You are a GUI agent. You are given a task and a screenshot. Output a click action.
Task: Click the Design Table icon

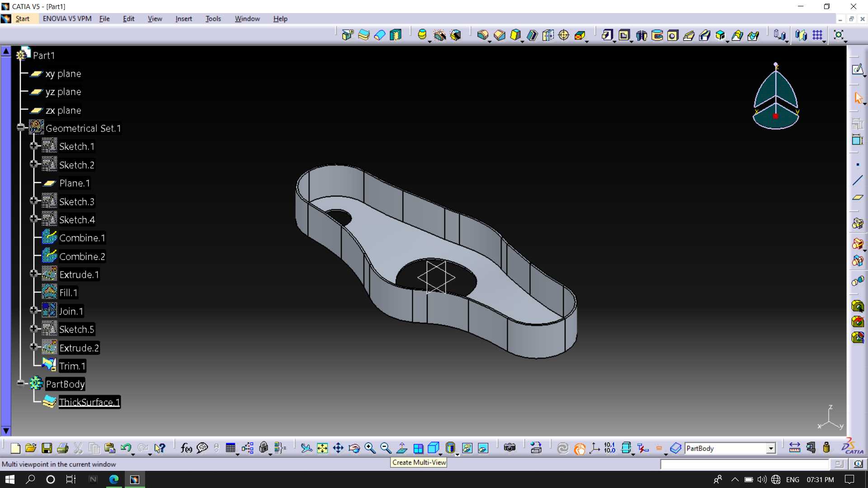231,448
